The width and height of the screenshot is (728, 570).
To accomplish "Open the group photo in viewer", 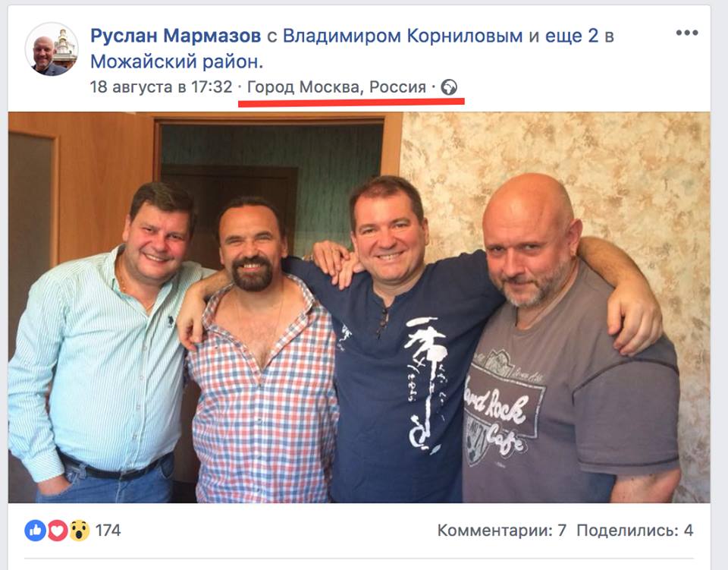I will 359,307.
